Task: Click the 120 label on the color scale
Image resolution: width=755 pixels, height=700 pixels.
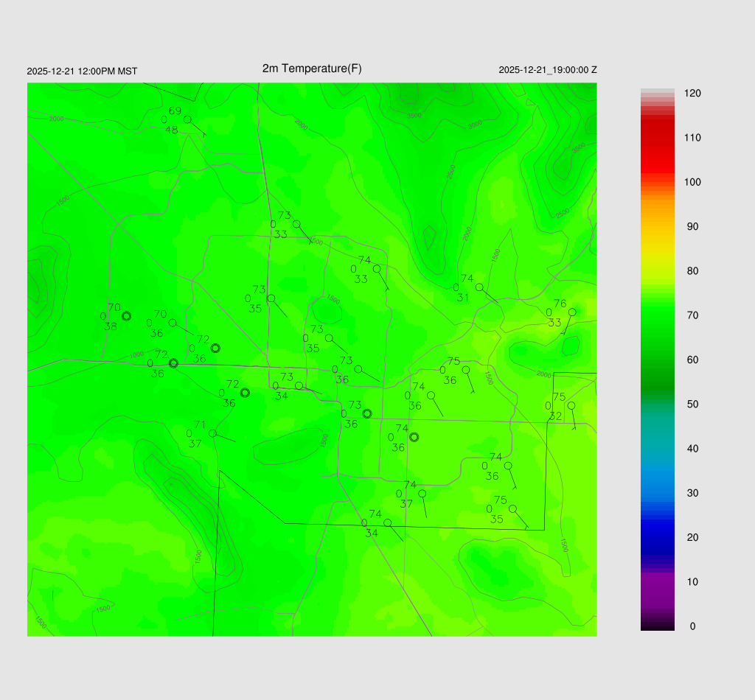Action: pyautogui.click(x=692, y=94)
